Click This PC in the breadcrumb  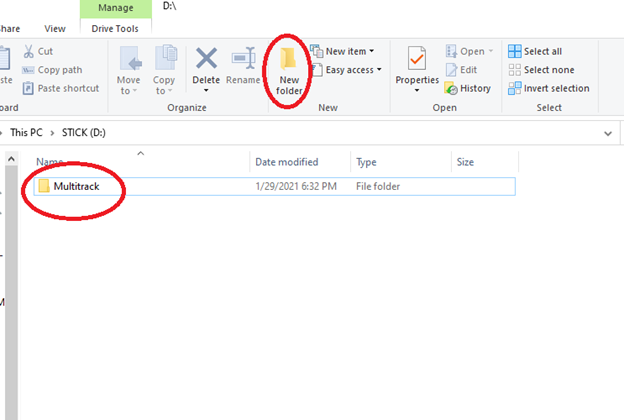(26, 133)
